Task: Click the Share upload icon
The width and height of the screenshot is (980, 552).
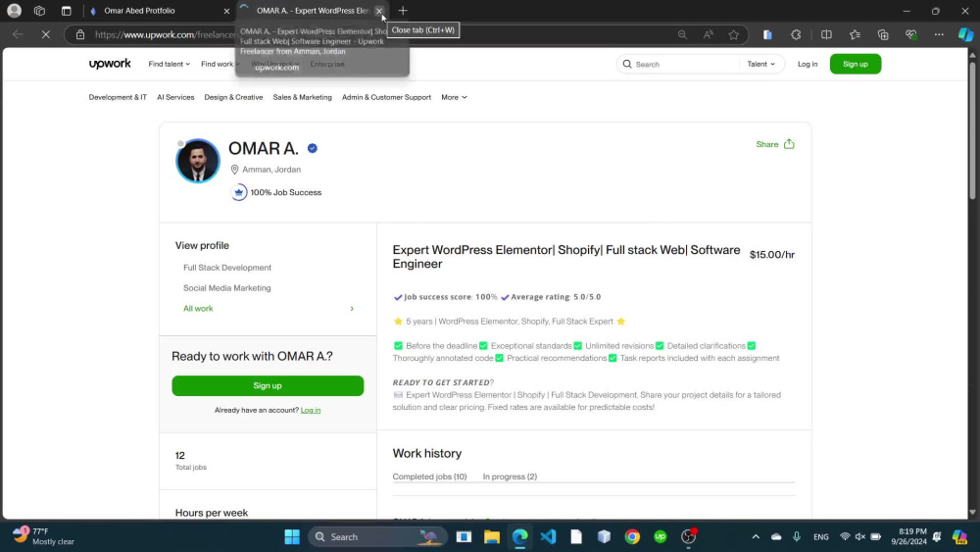Action: pyautogui.click(x=789, y=144)
